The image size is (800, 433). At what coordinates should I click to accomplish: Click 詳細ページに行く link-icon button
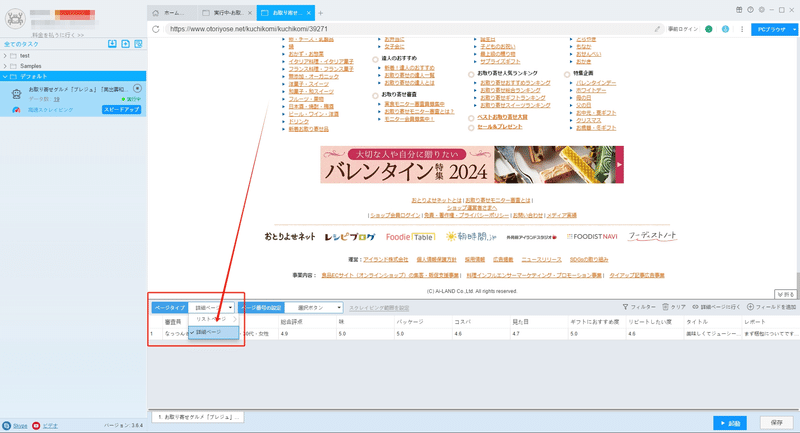(716, 307)
